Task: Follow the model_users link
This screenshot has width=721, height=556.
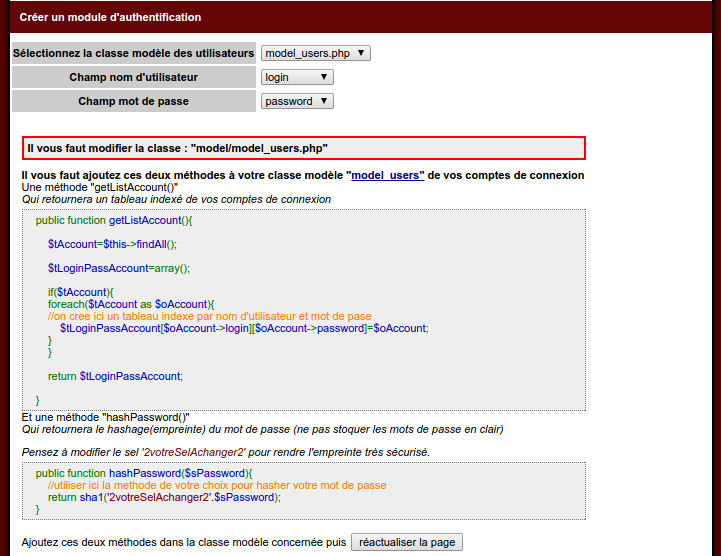Action: click(x=388, y=175)
